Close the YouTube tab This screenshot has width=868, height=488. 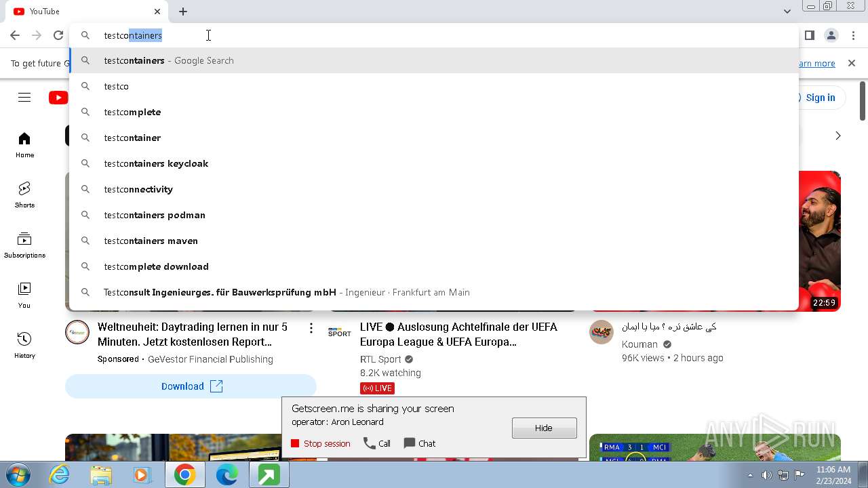(157, 12)
